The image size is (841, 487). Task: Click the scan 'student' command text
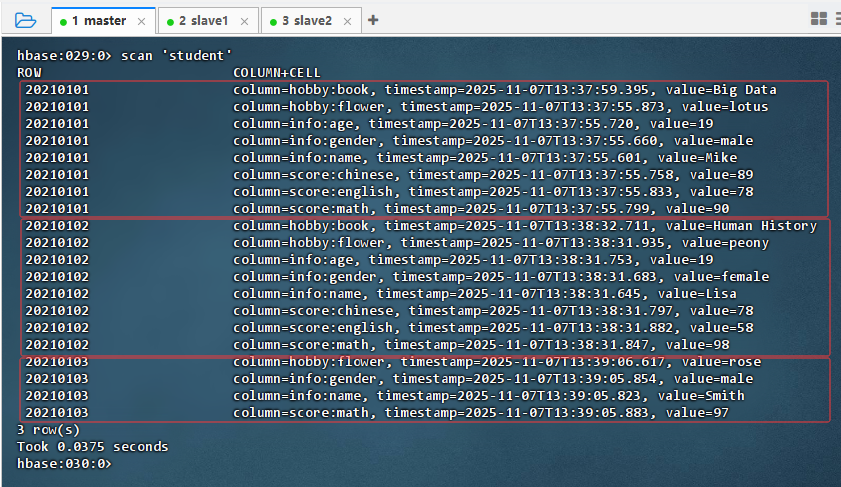176,55
